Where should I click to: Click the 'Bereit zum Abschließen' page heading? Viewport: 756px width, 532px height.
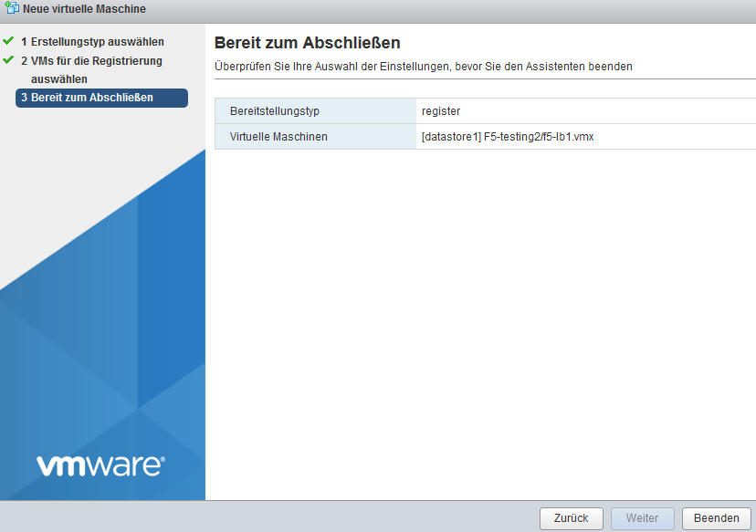click(307, 43)
